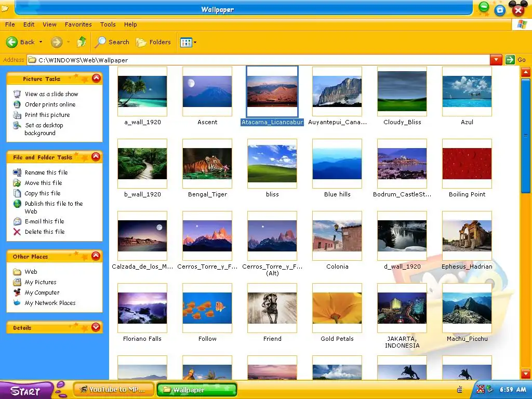The height and width of the screenshot is (399, 532).
Task: Click Order prints online
Action: (50, 104)
